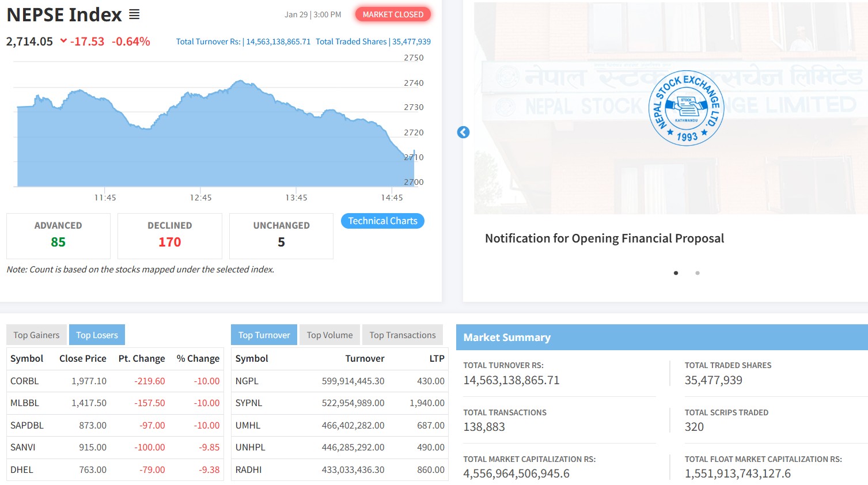Screen dimensions: 868x485
Task: Open CORBL stock in losers table
Action: [x=25, y=381]
